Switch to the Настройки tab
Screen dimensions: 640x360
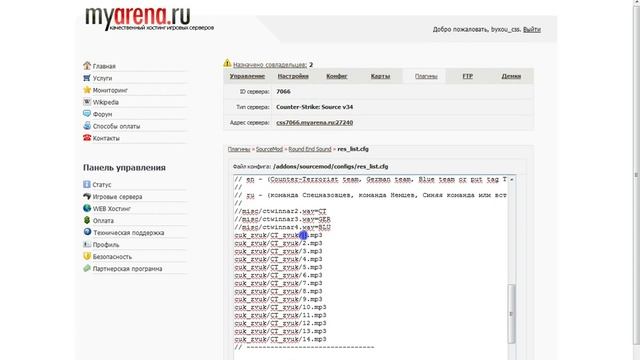point(293,76)
